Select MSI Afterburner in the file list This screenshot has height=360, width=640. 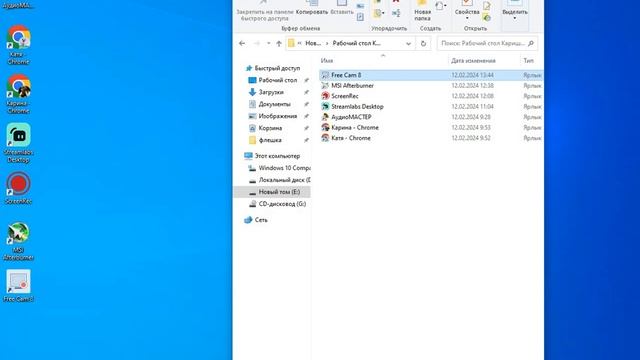352,86
